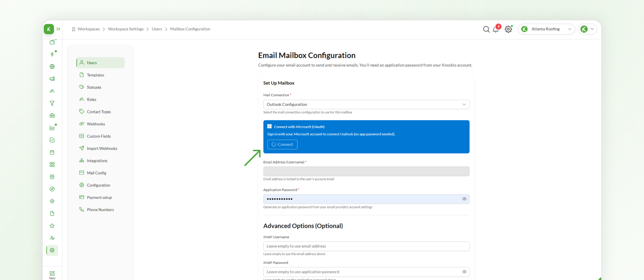Select Configuration in settings menu
Image resolution: width=644 pixels, height=280 pixels.
[100, 185]
